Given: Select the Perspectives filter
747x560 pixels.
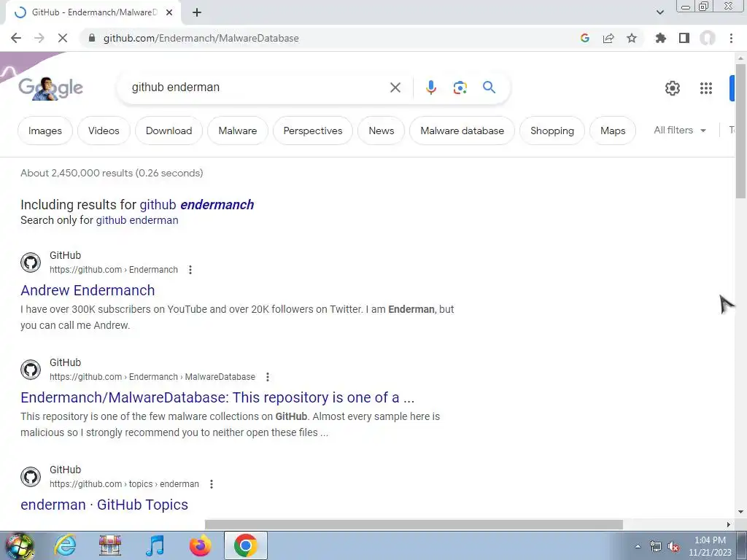Looking at the screenshot, I should pyautogui.click(x=312, y=131).
